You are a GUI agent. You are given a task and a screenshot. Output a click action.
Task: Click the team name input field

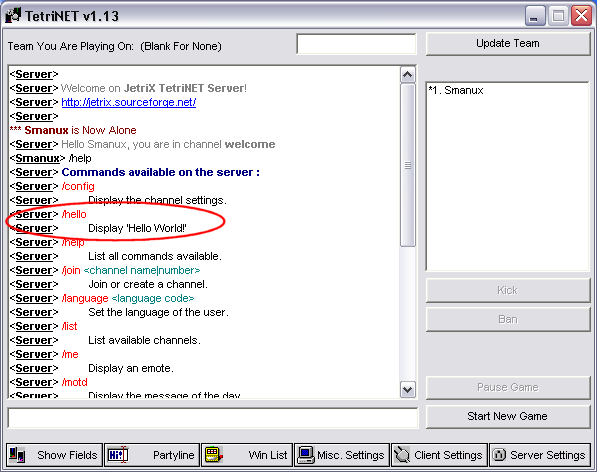356,44
